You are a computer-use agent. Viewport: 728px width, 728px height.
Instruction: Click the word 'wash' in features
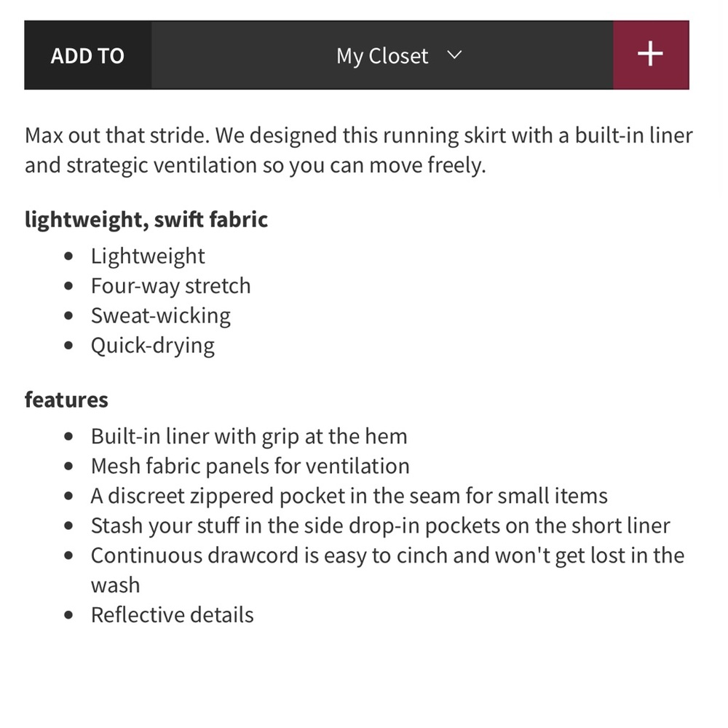(x=116, y=585)
